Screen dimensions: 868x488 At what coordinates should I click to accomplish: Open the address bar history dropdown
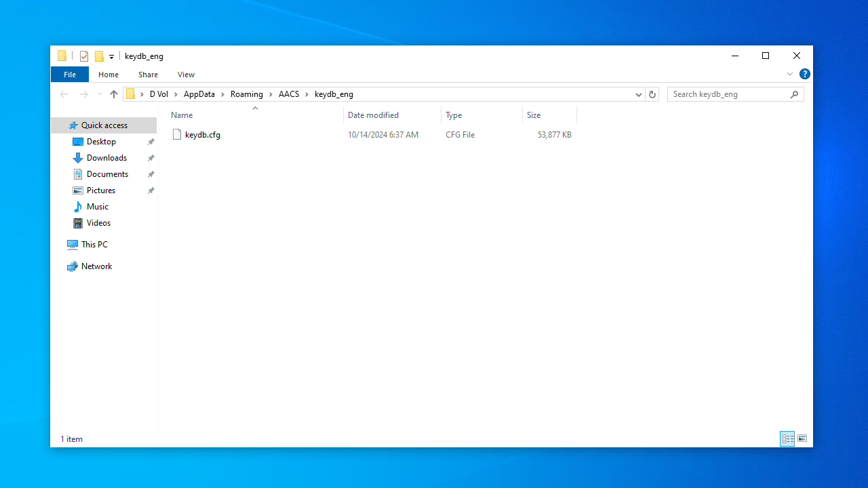coord(638,94)
